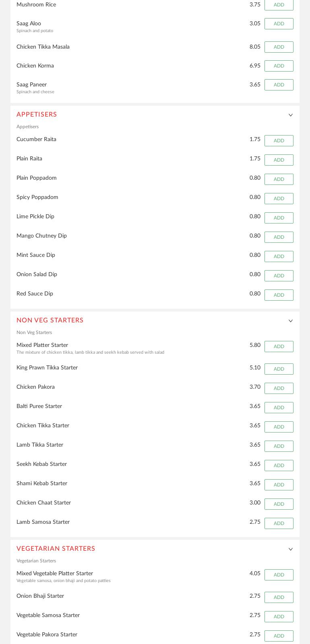Add Saag Paneer to order
Image resolution: width=310 pixels, height=644 pixels.
pos(279,85)
